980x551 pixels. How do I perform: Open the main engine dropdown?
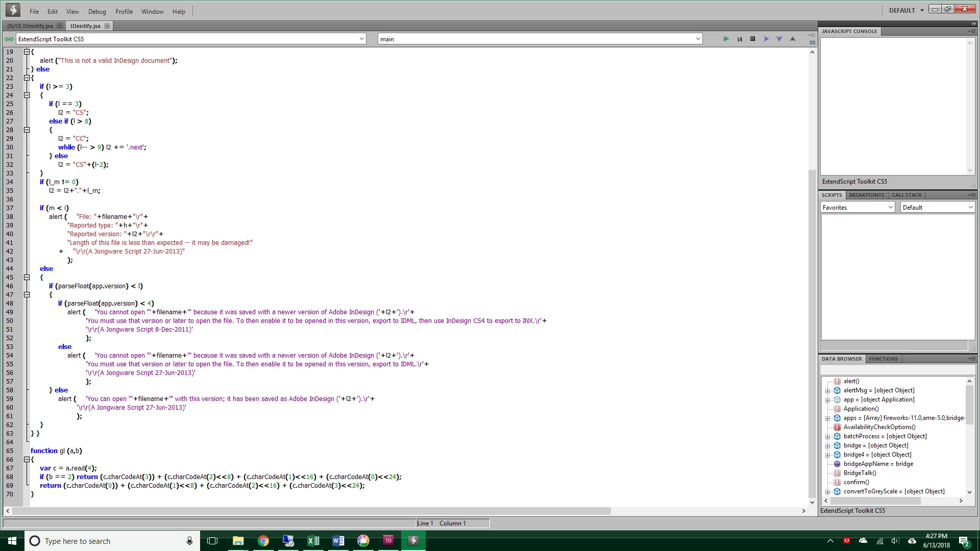point(698,39)
